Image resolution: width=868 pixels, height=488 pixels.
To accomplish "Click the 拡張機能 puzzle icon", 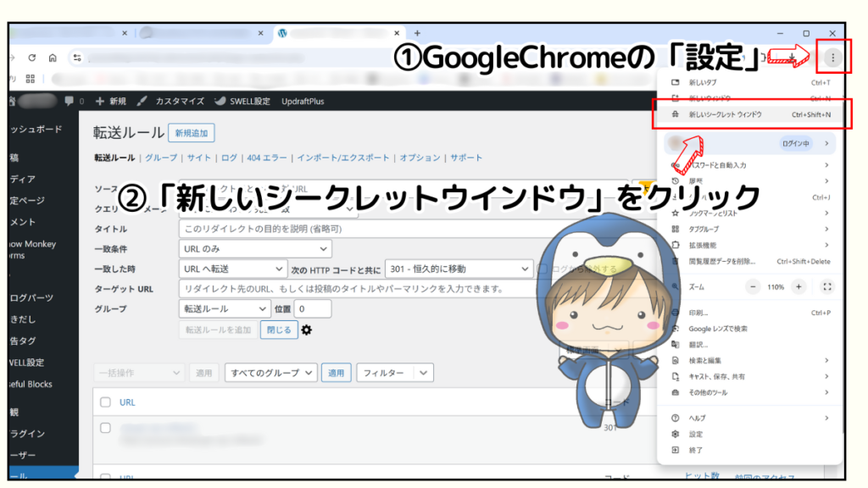I will click(x=676, y=245).
